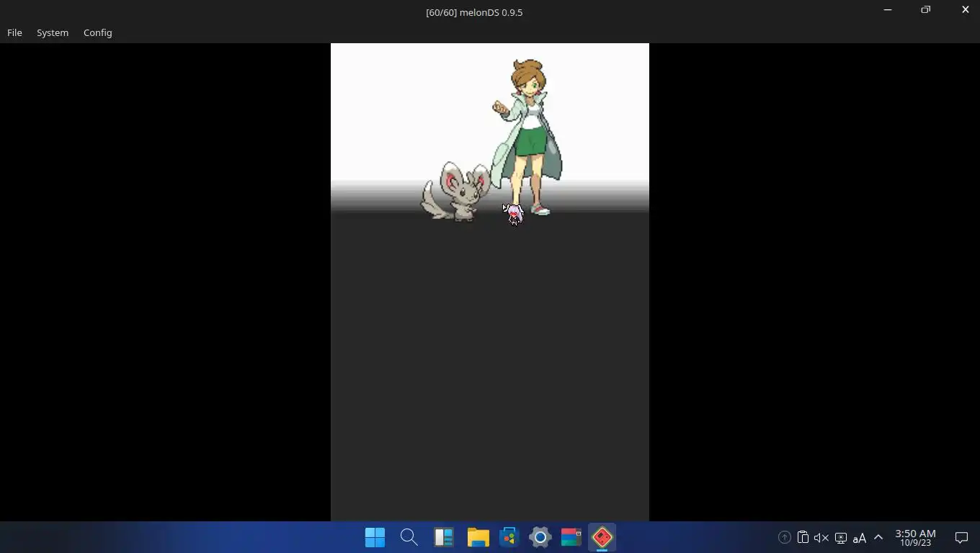Viewport: 980px width, 553px height.
Task: Open the clock showing 3:50 AM
Action: click(915, 537)
